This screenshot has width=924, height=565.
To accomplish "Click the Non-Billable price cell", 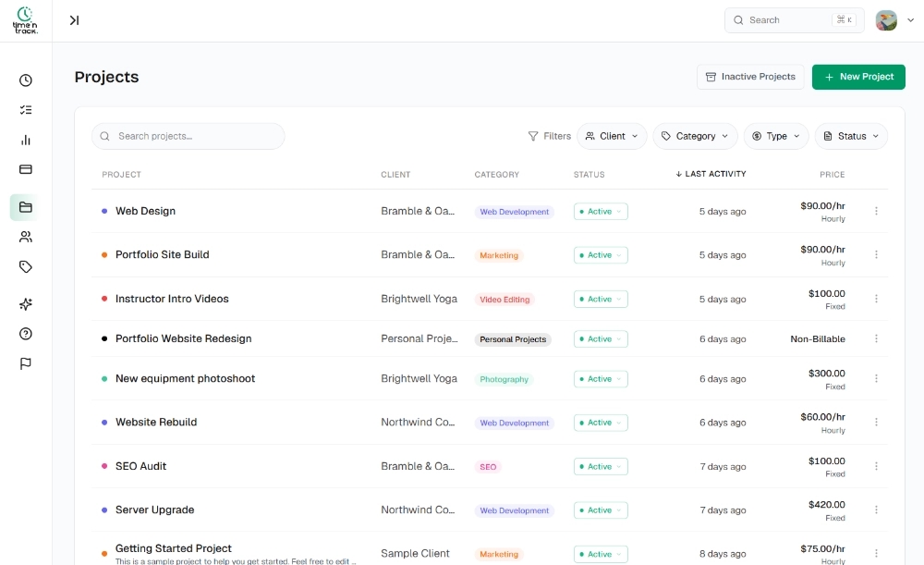I will click(x=818, y=339).
